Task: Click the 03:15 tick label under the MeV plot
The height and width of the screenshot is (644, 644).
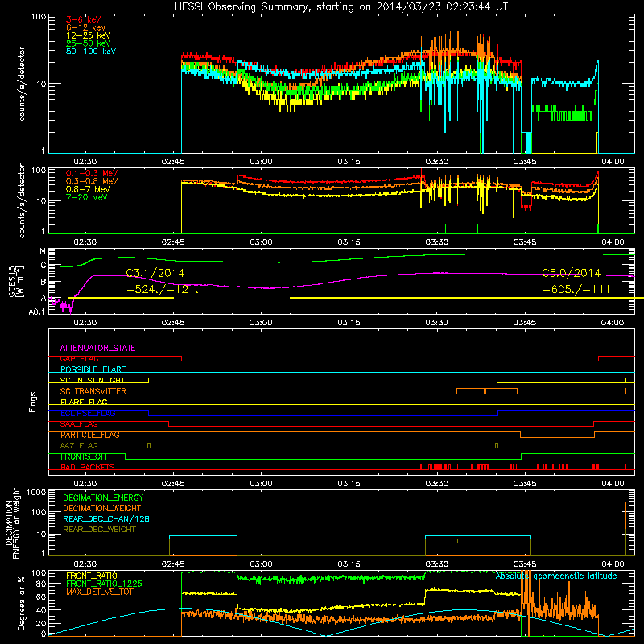Action: click(349, 242)
